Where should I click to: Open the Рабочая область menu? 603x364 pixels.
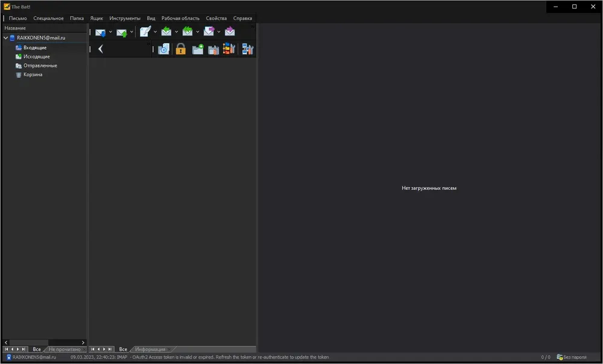coord(180,18)
